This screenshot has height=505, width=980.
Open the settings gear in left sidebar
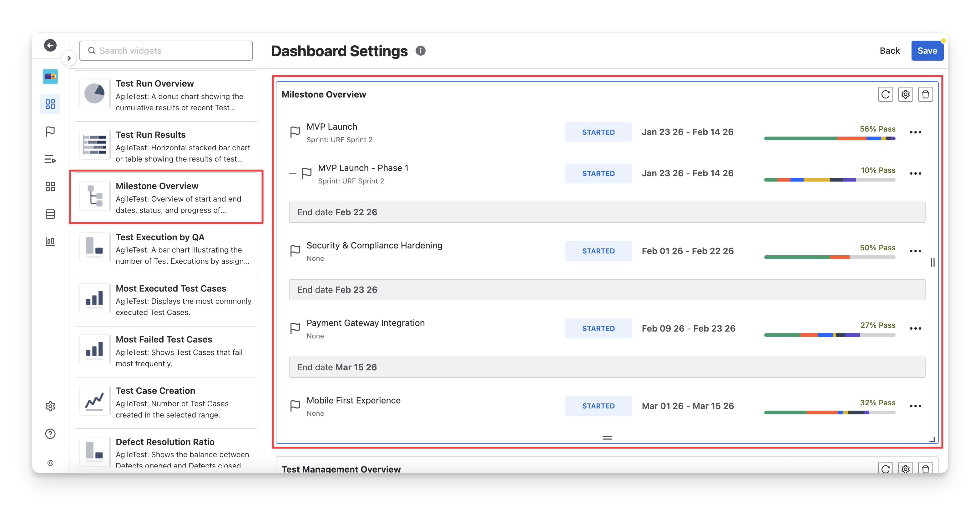coord(50,406)
